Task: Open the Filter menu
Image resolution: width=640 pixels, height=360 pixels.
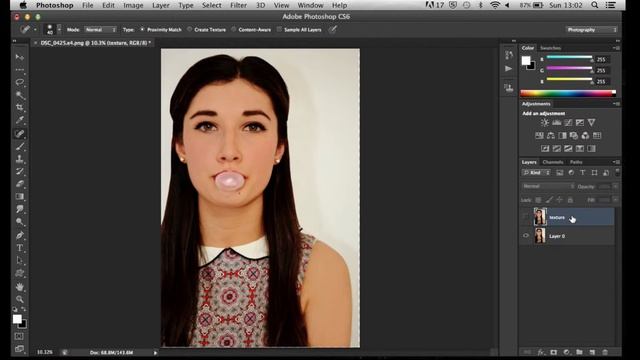Action: pos(238,5)
